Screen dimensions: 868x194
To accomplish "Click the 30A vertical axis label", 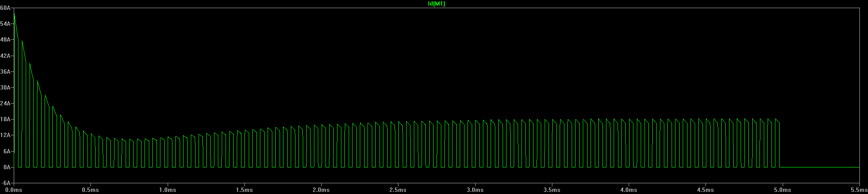I will [x=5, y=88].
